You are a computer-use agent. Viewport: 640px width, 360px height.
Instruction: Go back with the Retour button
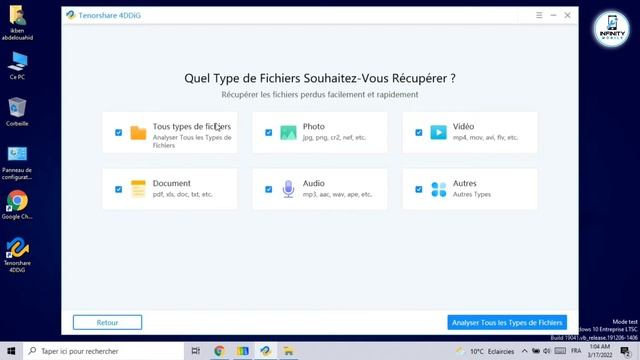click(107, 322)
